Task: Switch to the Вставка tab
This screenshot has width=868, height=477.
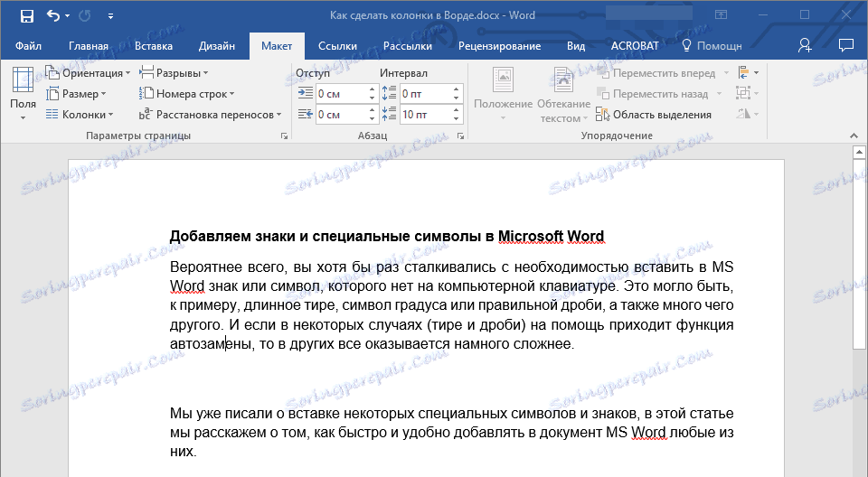Action: (x=154, y=46)
